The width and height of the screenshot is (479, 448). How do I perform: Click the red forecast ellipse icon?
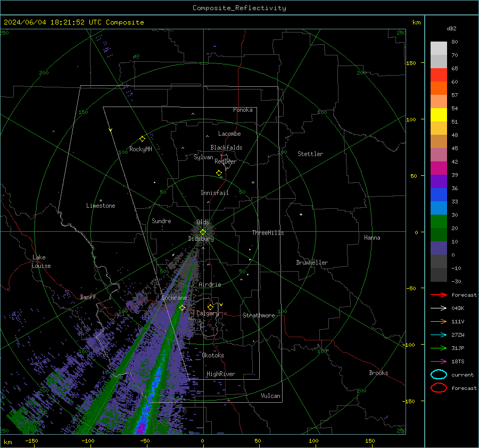pos(439,388)
